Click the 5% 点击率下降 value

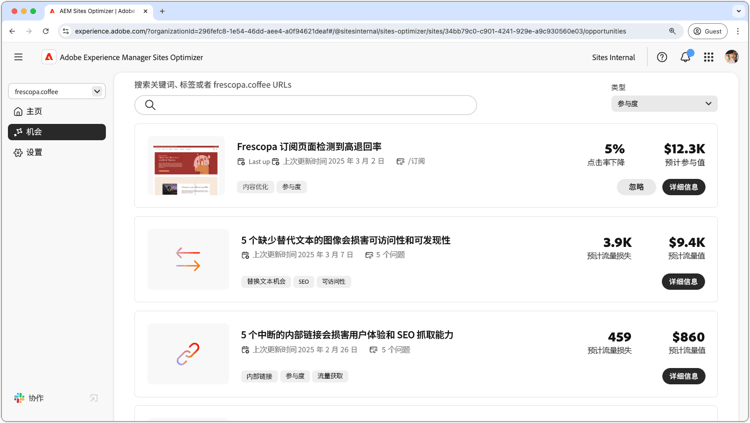coord(615,149)
